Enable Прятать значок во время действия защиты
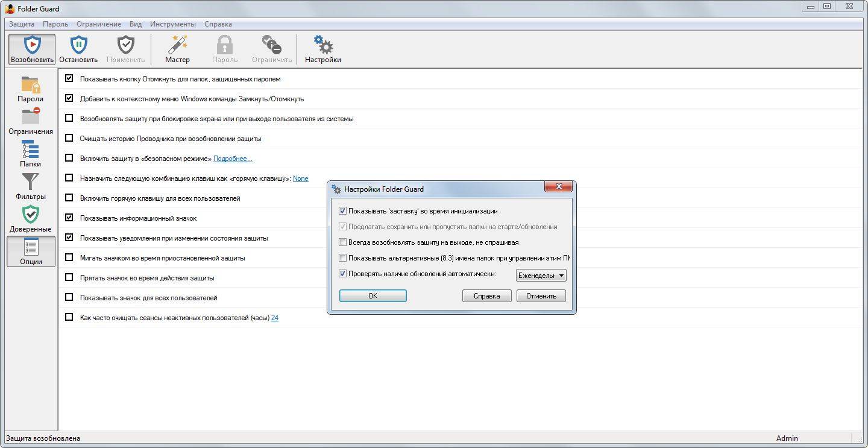868x448 pixels. coord(69,277)
